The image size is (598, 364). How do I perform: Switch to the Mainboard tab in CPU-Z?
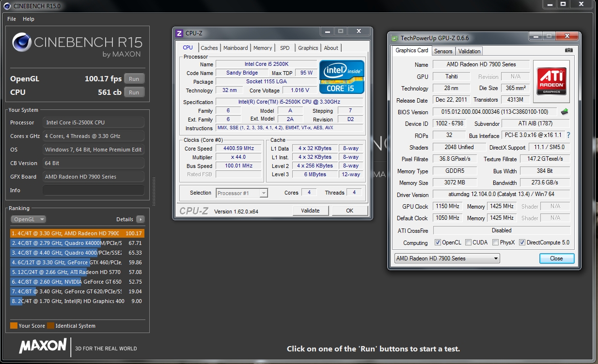click(236, 48)
